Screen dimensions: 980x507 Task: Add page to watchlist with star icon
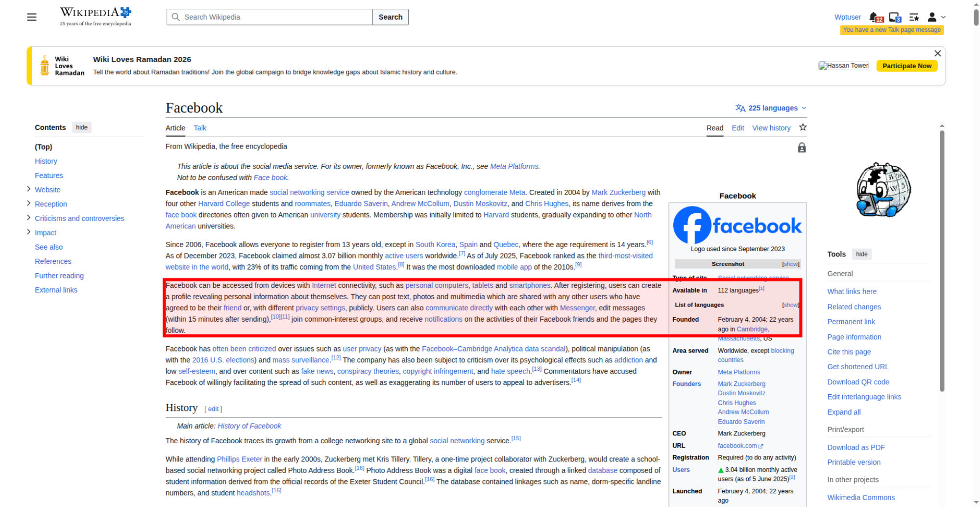(x=803, y=127)
